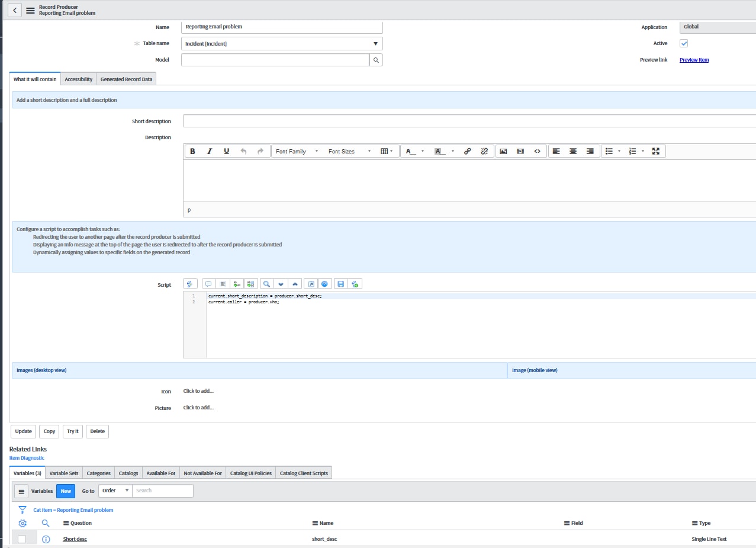756x548 pixels.
Task: Personalize Variables list with the gear icon
Action: 22,523
